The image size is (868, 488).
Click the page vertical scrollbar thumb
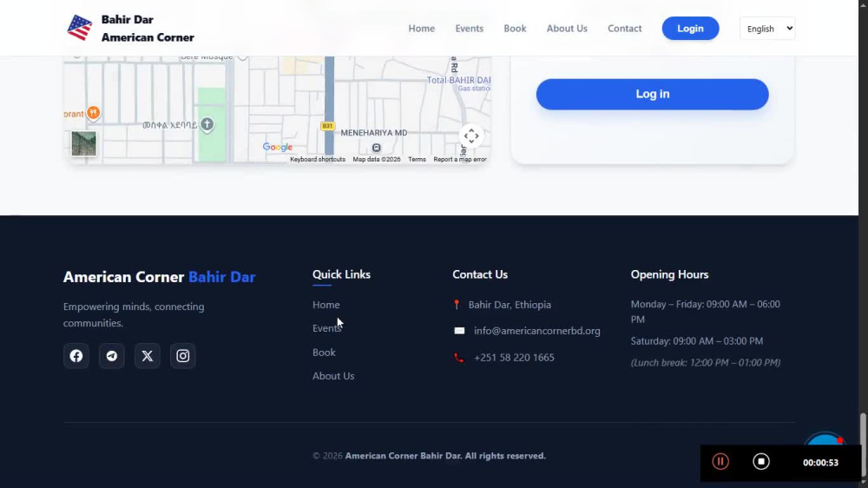[863, 445]
